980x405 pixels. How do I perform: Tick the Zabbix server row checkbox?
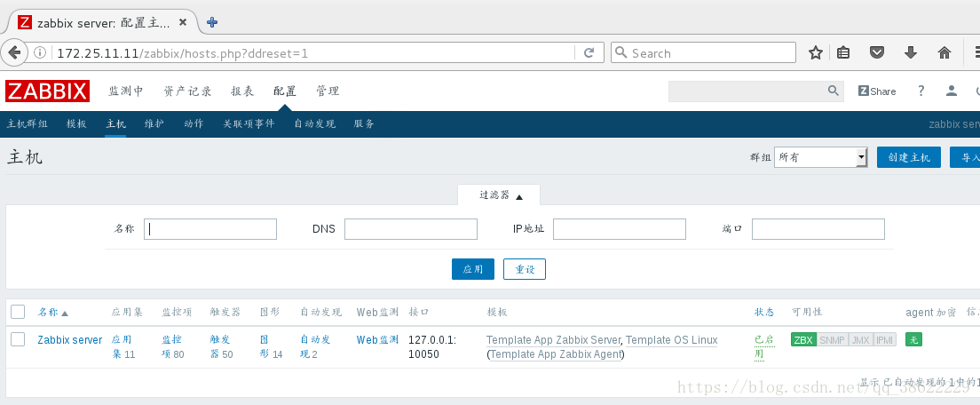coord(18,339)
